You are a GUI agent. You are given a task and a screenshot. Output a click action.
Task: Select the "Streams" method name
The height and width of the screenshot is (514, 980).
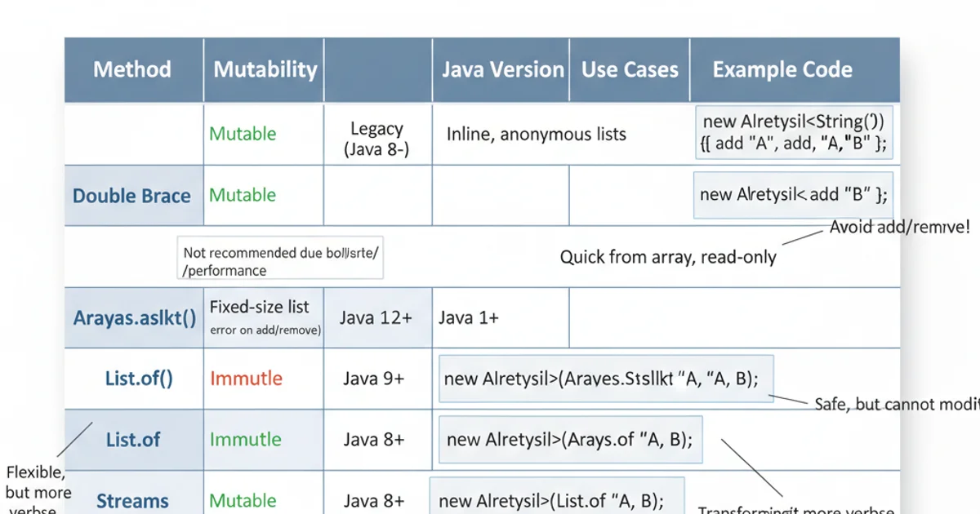tap(132, 501)
